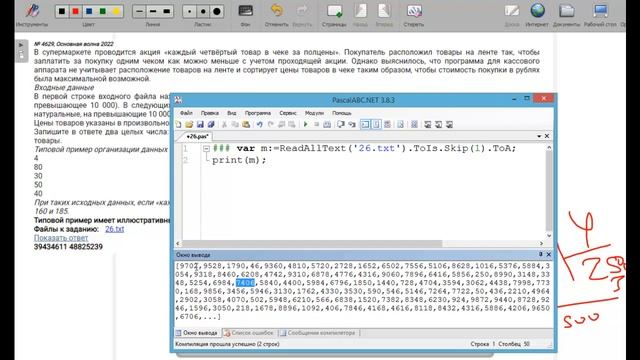Pin the Окно вывода panel
Viewport: 640px width, 360px height.
[x=540, y=254]
